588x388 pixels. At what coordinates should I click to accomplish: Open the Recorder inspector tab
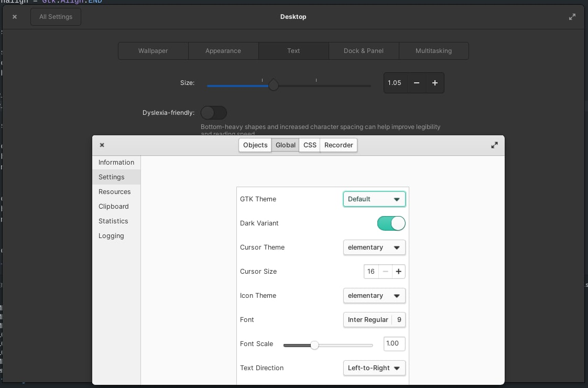(339, 145)
